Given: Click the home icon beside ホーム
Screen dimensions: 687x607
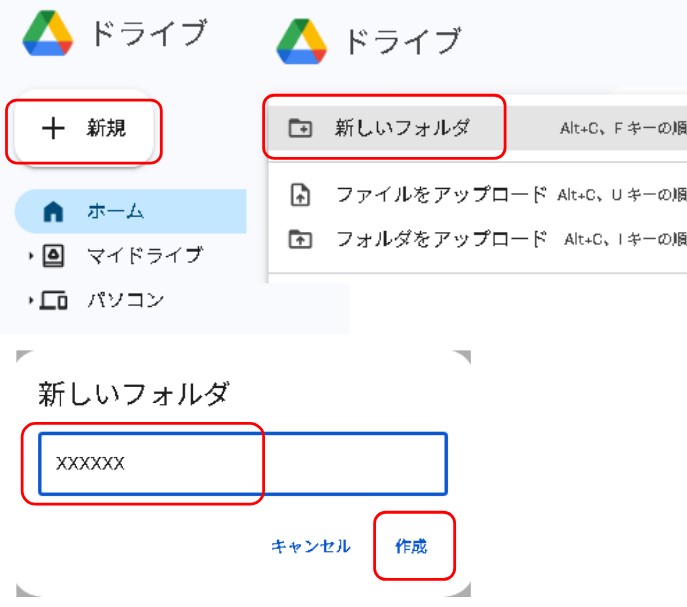Looking at the screenshot, I should (x=54, y=211).
